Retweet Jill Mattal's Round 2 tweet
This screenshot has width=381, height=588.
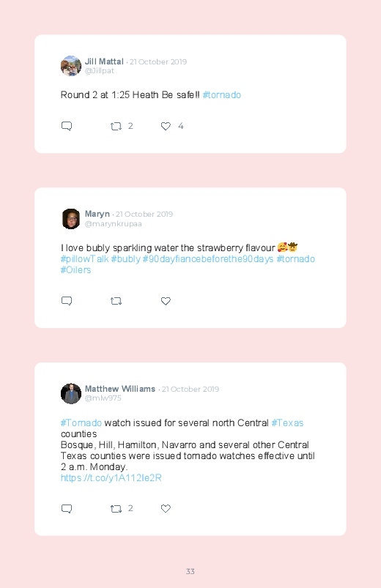pos(116,127)
